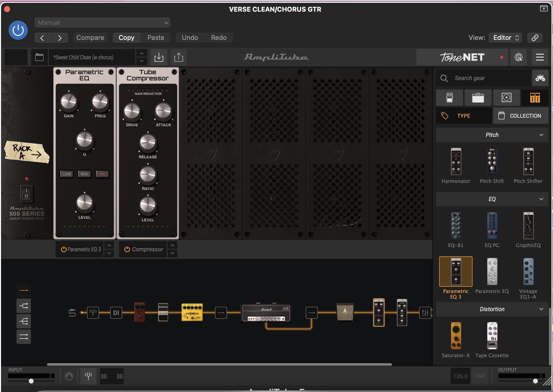Click the Compare button
Image resolution: width=553 pixels, height=392 pixels.
point(90,38)
